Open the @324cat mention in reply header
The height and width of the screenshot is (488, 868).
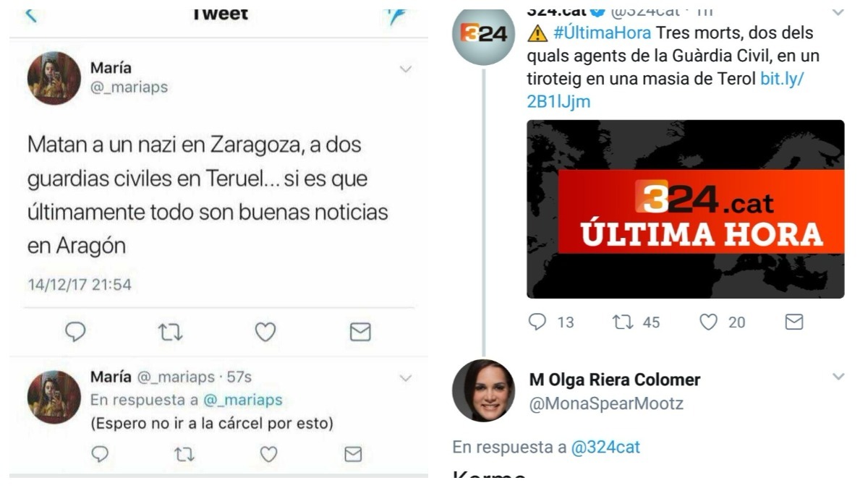605,448
